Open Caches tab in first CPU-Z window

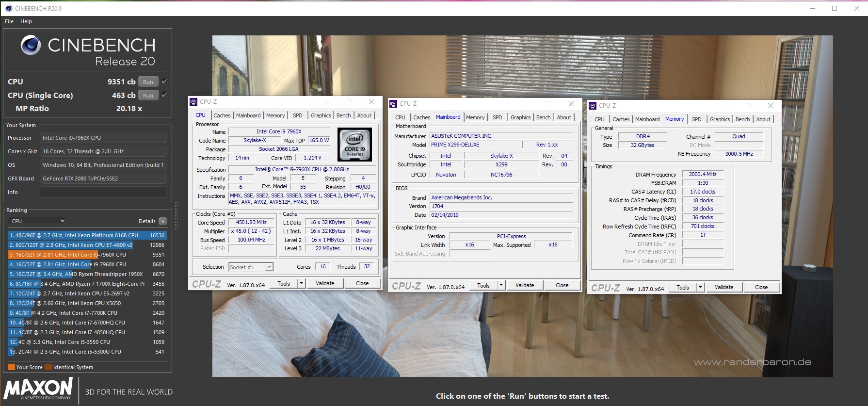tap(222, 115)
